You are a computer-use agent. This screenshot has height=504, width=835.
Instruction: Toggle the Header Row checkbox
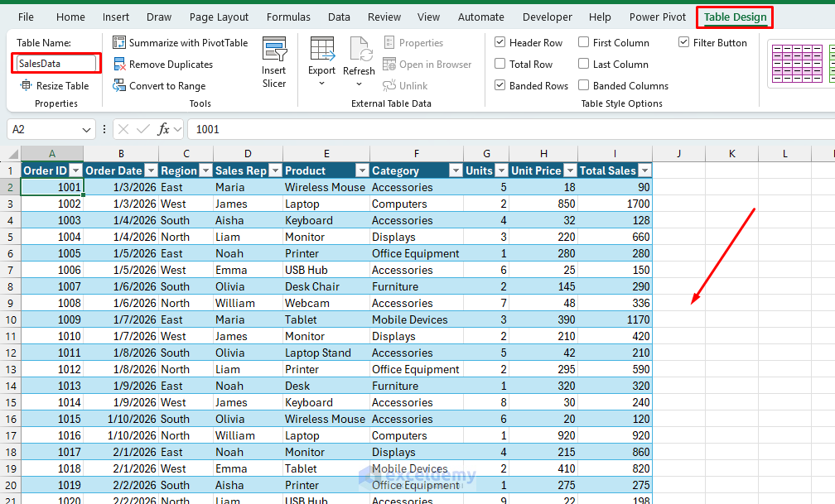tap(500, 42)
